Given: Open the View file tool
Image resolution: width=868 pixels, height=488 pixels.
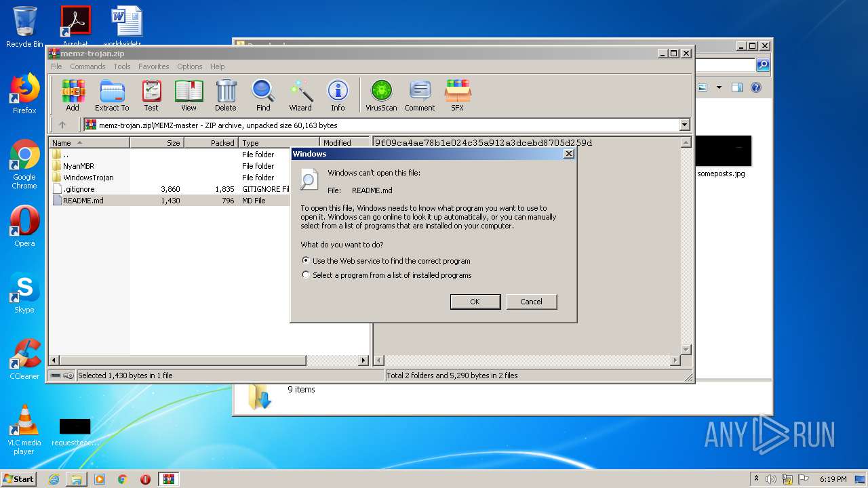Looking at the screenshot, I should [x=189, y=96].
